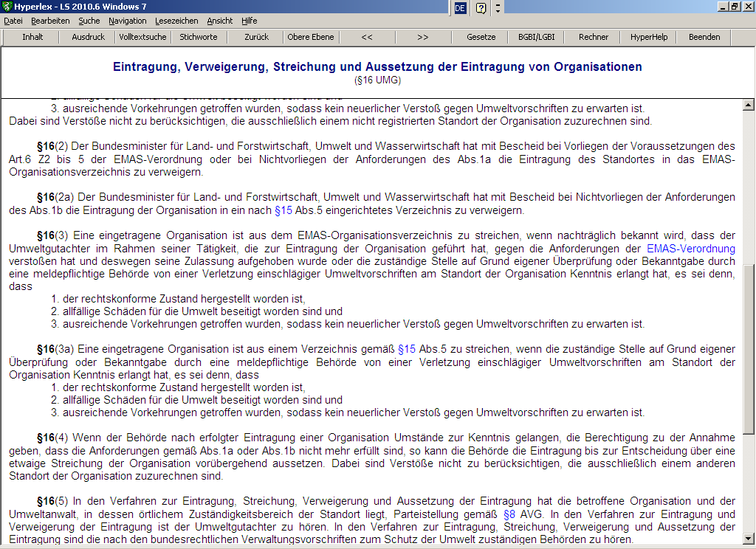Click the vertical scrollbar thumb
756x549 pixels.
click(x=749, y=349)
